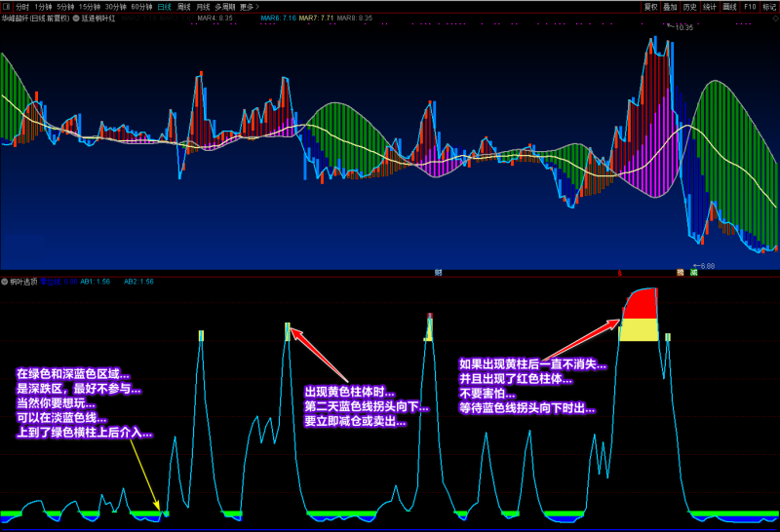Switch to 周线 weekly chart
The image size is (780, 532).
(183, 6)
